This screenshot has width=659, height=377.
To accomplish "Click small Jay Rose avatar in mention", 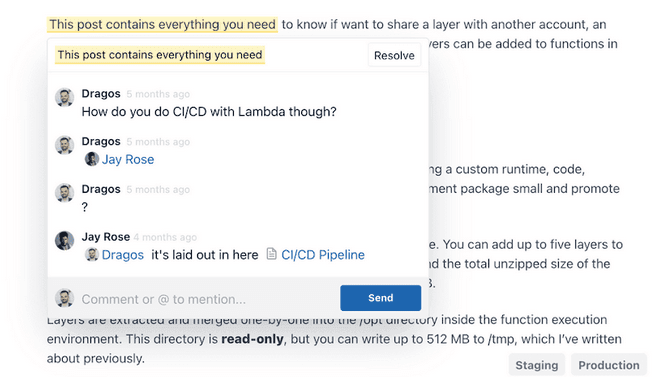I will click(92, 159).
